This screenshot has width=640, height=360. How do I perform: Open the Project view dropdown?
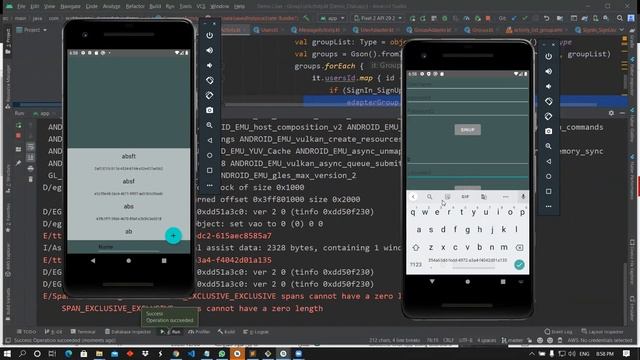pos(31,30)
